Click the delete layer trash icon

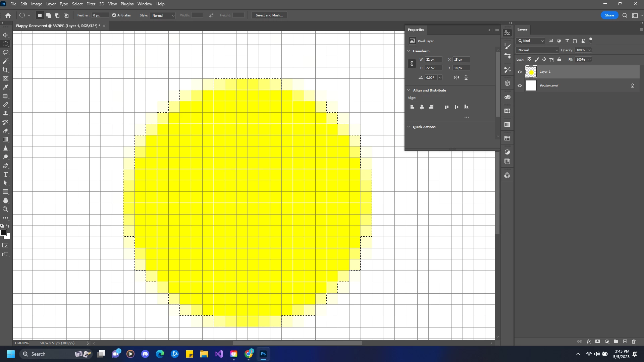[634, 342]
